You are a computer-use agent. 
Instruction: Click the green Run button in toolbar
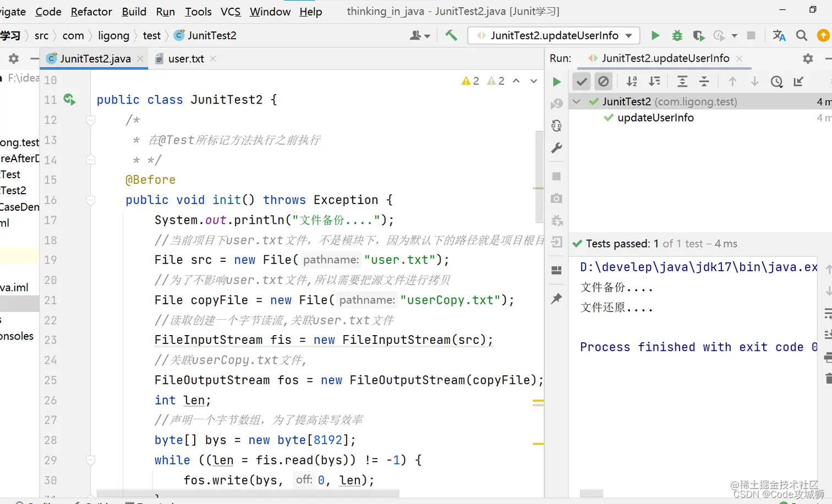(655, 35)
